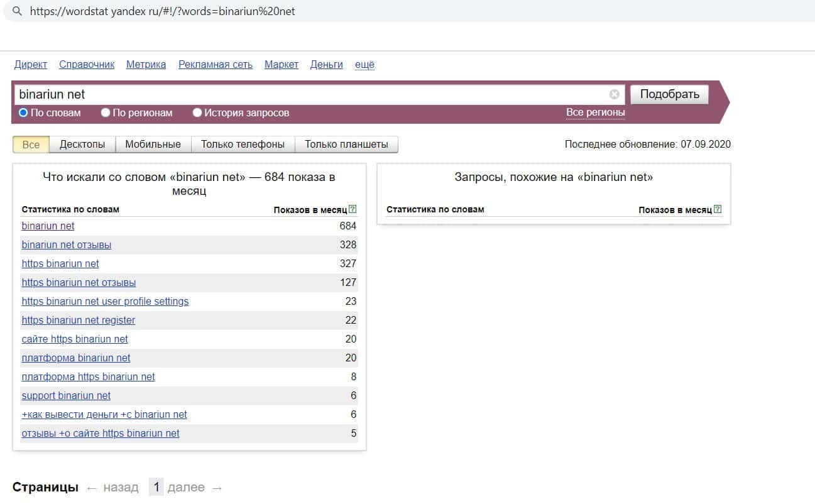Switch to the 'Мобильные' device tab
The image size is (815, 504).
pyautogui.click(x=153, y=145)
